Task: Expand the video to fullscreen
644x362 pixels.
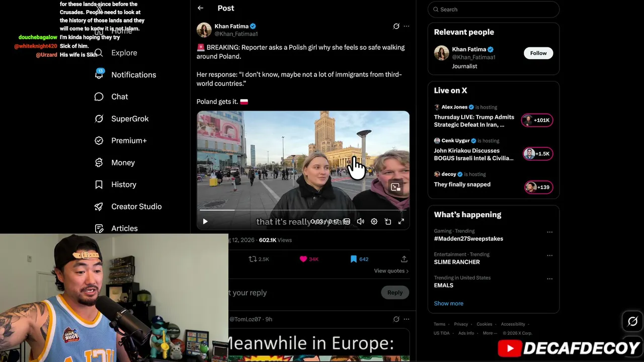Action: [x=401, y=221]
